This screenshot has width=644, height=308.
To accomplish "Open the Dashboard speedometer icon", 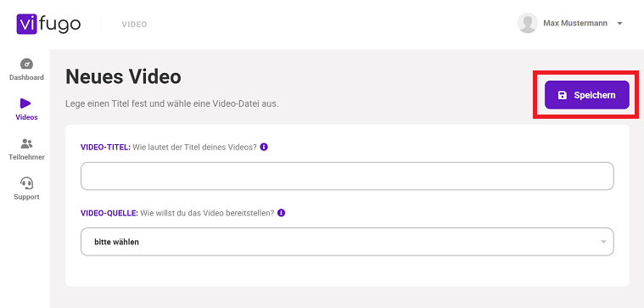I will coord(26,64).
